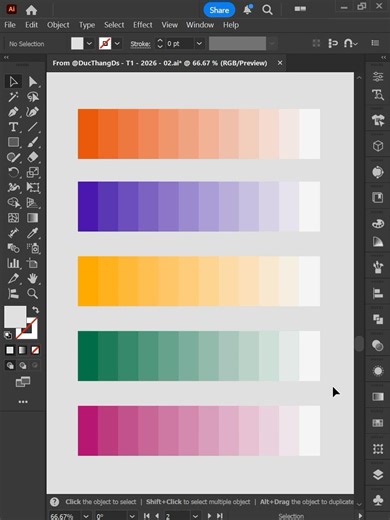This screenshot has width=390, height=520.
Task: Set paint mode to None
Action: [35, 350]
